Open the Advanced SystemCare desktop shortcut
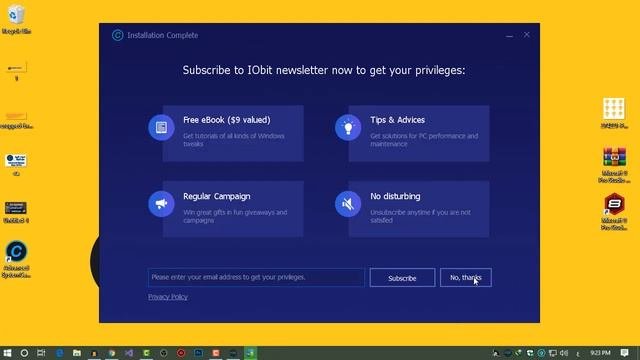 click(x=16, y=259)
